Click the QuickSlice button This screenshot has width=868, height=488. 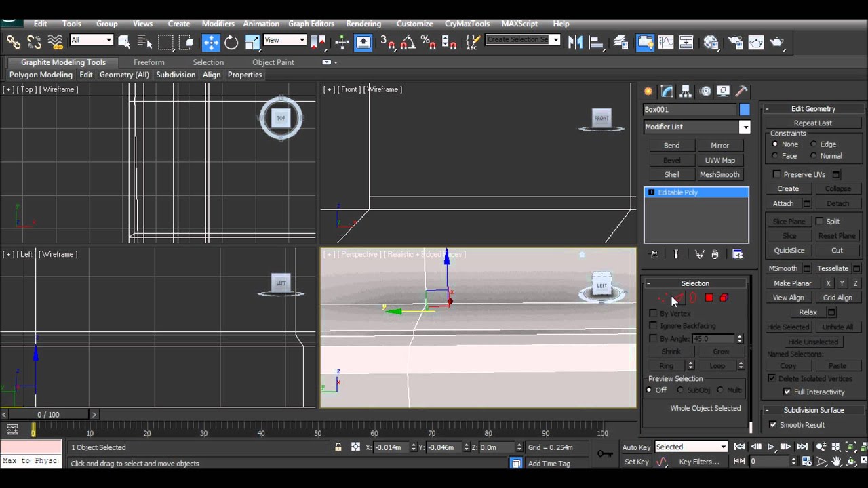(789, 251)
